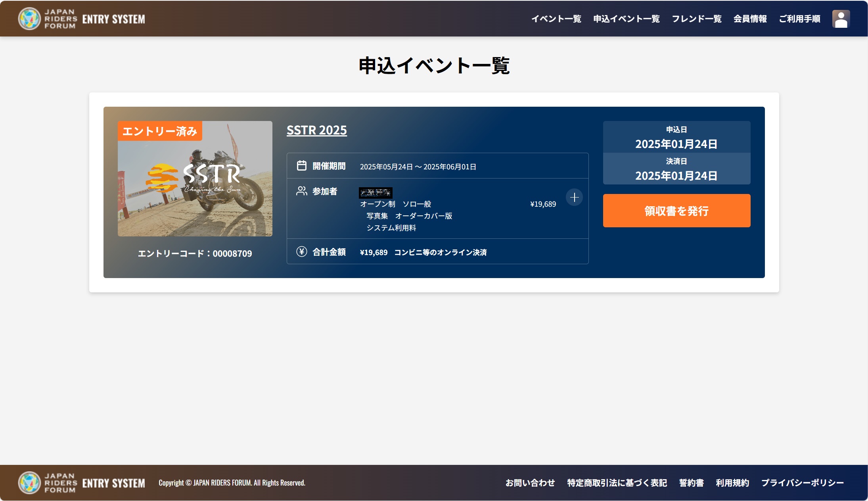Image resolution: width=868 pixels, height=501 pixels.
Task: Open the SSTR 2025 event link
Action: pyautogui.click(x=317, y=130)
